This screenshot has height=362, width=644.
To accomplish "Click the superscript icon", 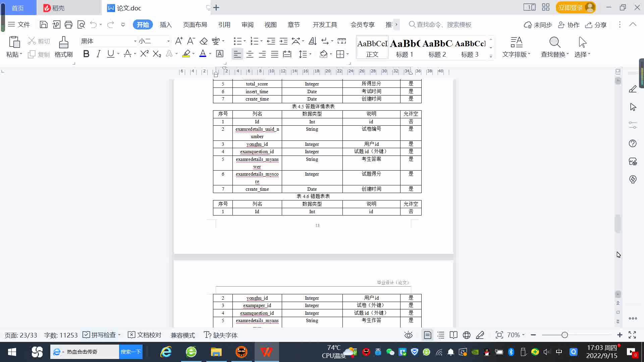I will click(x=144, y=54).
